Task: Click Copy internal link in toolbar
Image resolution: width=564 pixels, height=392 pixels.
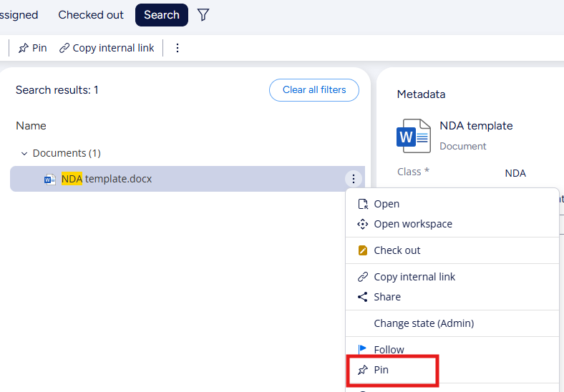Action: tap(107, 48)
